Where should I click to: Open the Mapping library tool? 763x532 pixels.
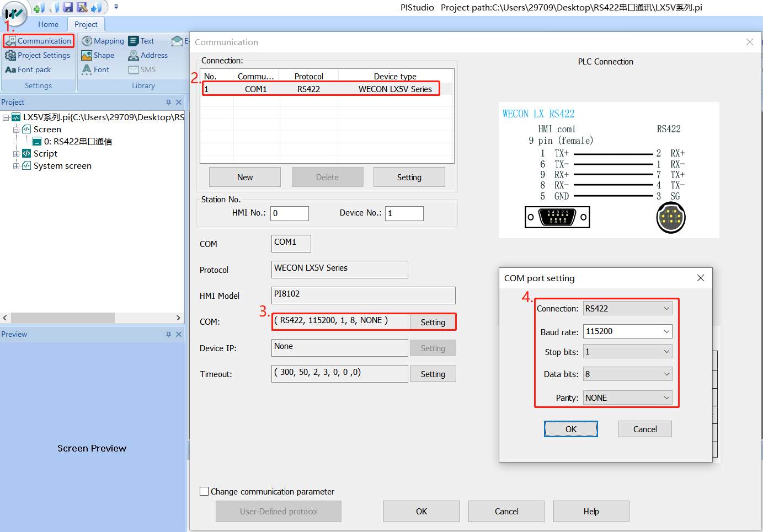(103, 41)
